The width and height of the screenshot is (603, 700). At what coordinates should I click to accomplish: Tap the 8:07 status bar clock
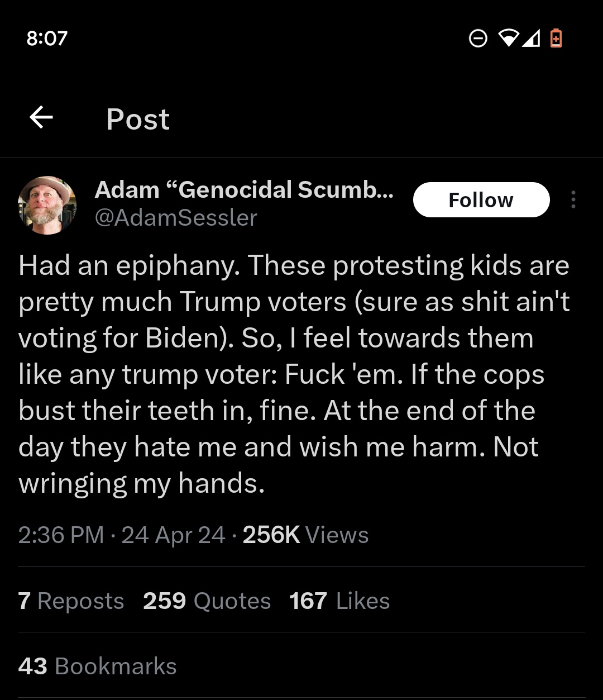pos(47,38)
